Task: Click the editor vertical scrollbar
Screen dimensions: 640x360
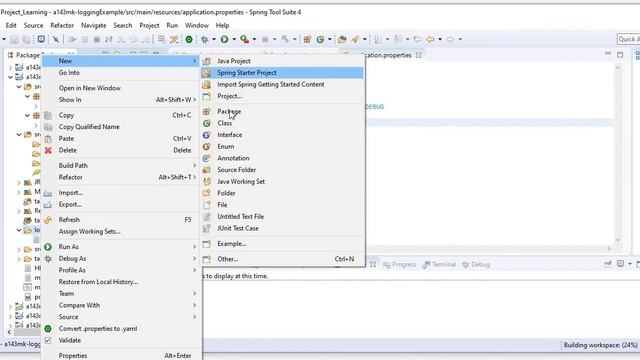Action: [x=618, y=154]
